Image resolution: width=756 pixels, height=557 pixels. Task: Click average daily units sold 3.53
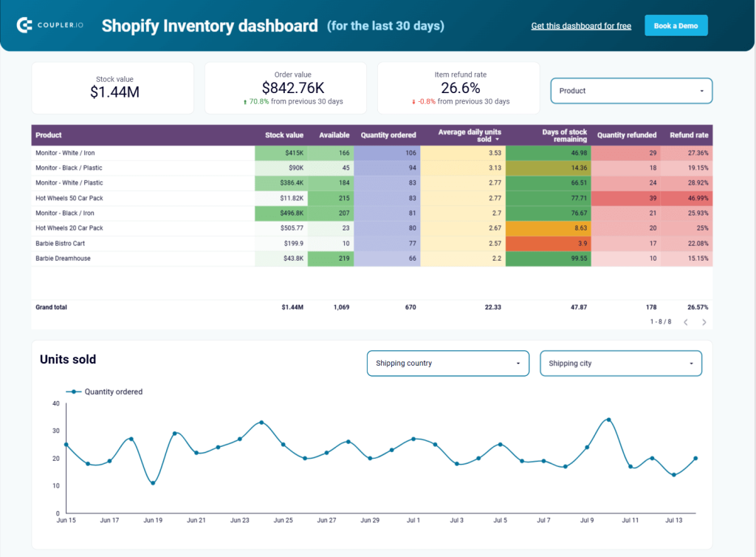pyautogui.click(x=463, y=153)
